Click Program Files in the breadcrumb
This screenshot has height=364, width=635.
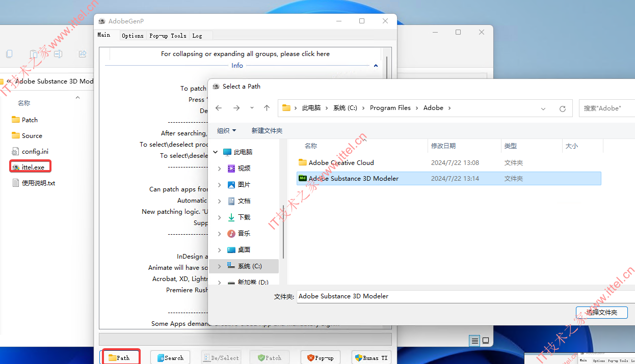coord(390,108)
